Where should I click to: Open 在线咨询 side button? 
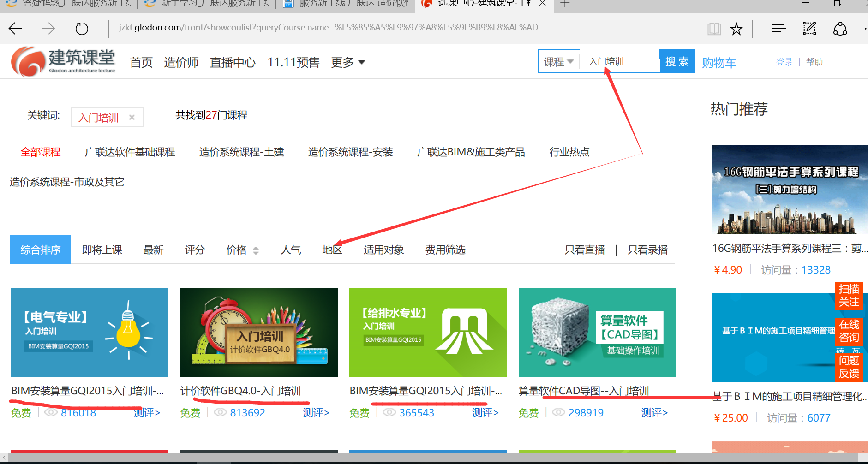coord(849,331)
